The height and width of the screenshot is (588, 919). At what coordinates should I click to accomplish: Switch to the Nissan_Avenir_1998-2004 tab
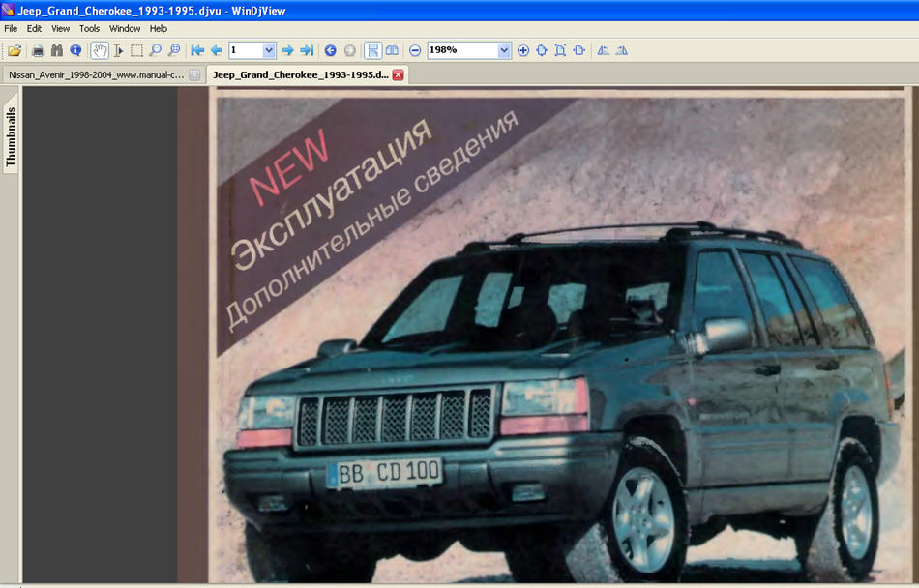[96, 75]
